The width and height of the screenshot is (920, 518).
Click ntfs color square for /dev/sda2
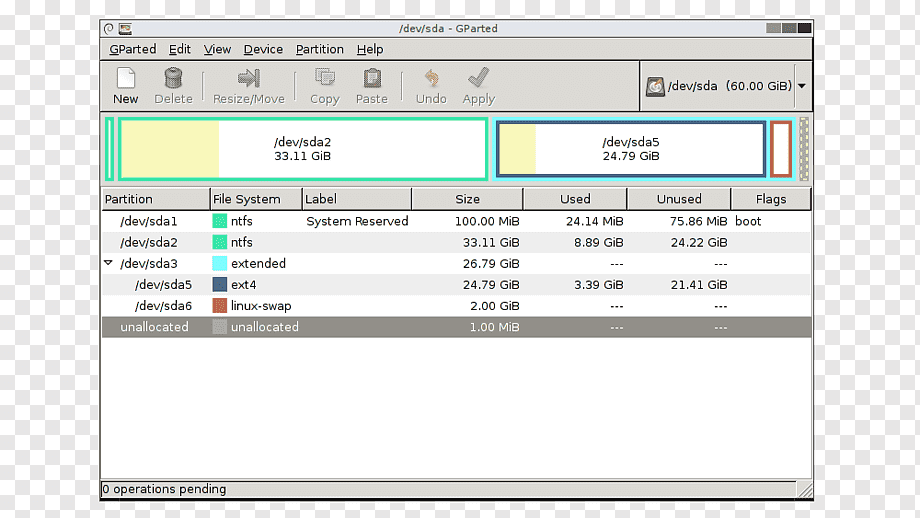tap(219, 242)
